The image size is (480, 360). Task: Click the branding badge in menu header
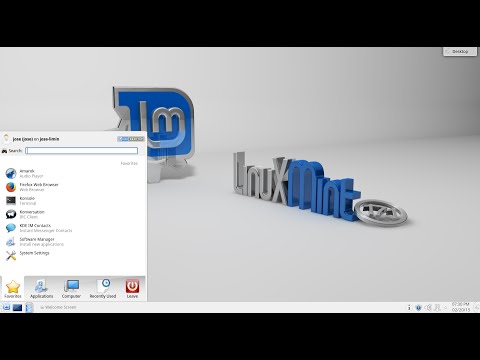pos(131,139)
